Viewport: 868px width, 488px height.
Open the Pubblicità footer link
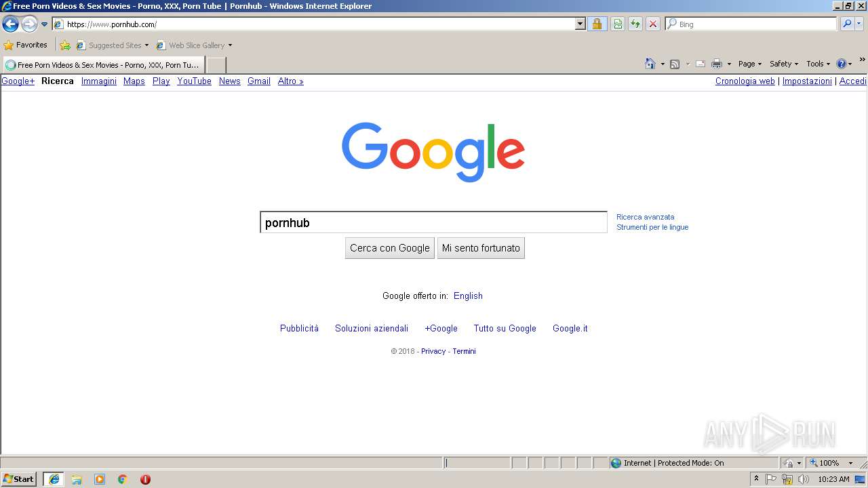coord(299,329)
